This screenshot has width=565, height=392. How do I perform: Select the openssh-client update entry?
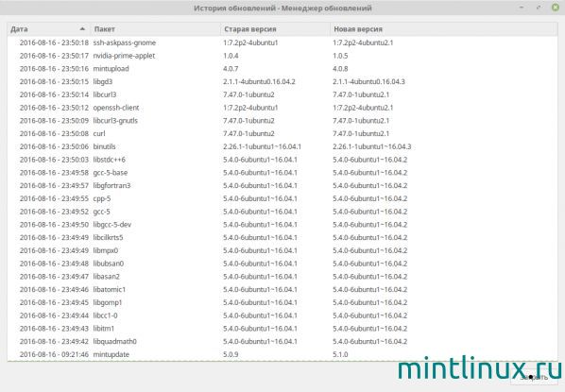click(282, 108)
